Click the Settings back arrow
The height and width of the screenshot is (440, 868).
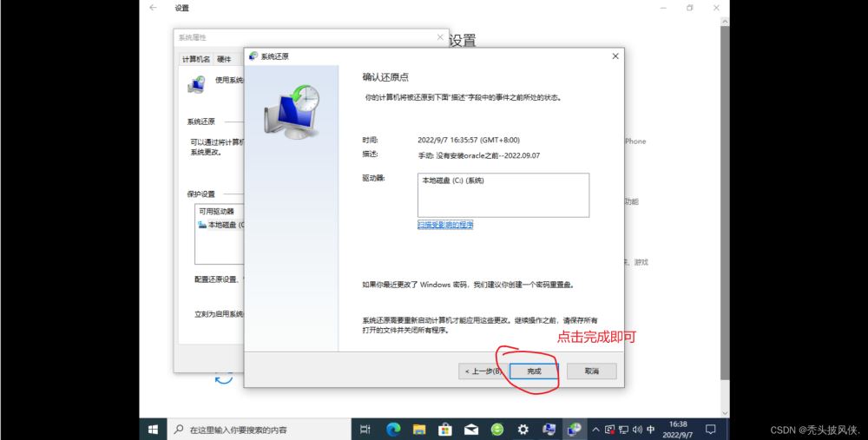pyautogui.click(x=153, y=8)
